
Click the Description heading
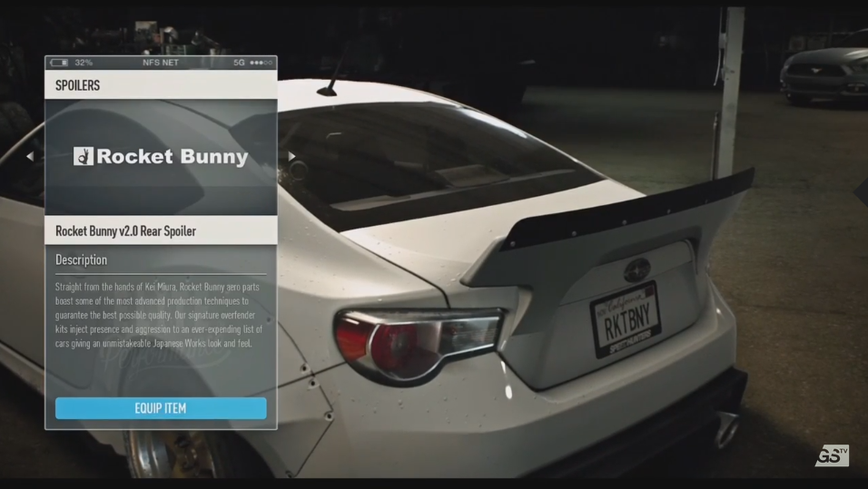click(81, 260)
